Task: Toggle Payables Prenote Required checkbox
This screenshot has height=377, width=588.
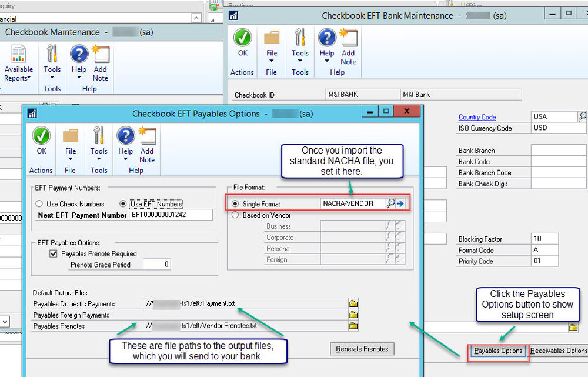Action: click(x=54, y=253)
